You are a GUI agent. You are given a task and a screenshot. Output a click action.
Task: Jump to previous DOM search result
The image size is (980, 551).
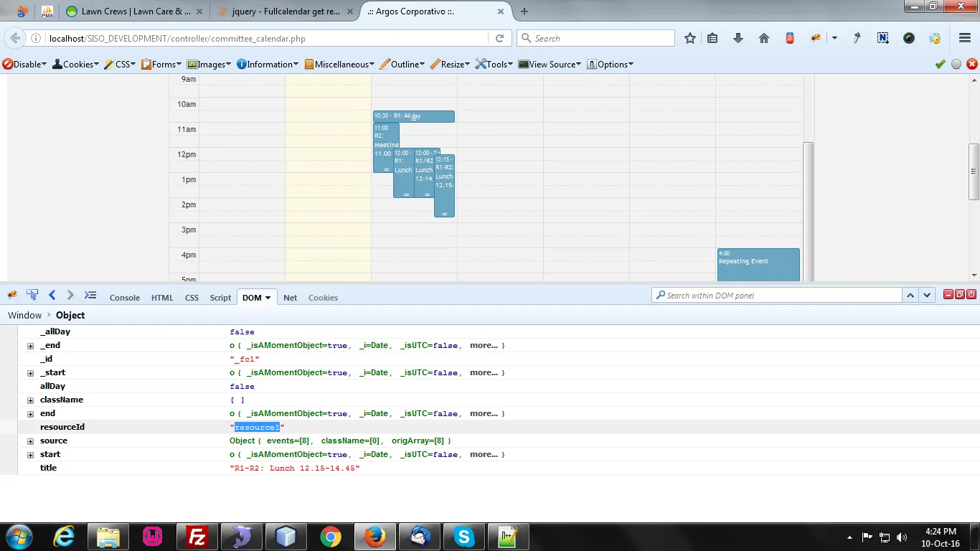pos(910,295)
